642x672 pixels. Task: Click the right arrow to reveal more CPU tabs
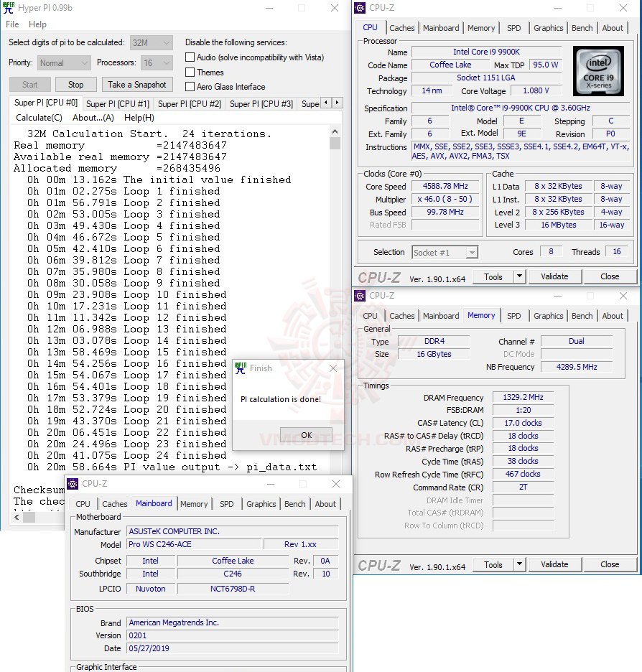tap(338, 103)
